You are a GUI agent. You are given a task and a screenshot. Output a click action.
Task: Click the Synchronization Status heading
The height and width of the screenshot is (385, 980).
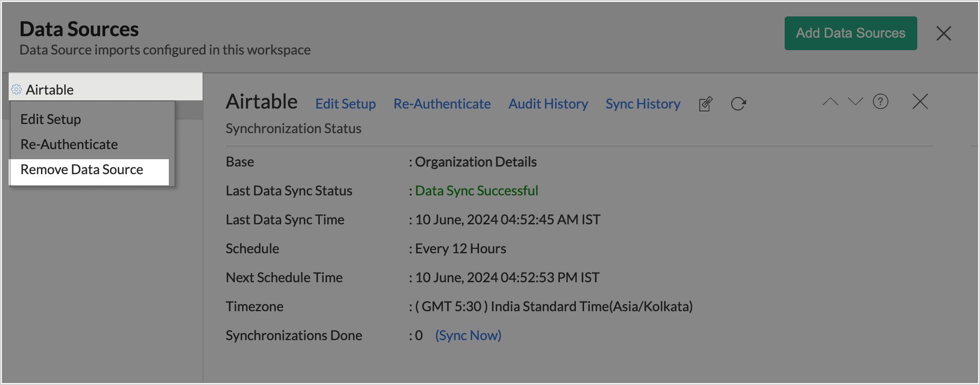[x=293, y=128]
